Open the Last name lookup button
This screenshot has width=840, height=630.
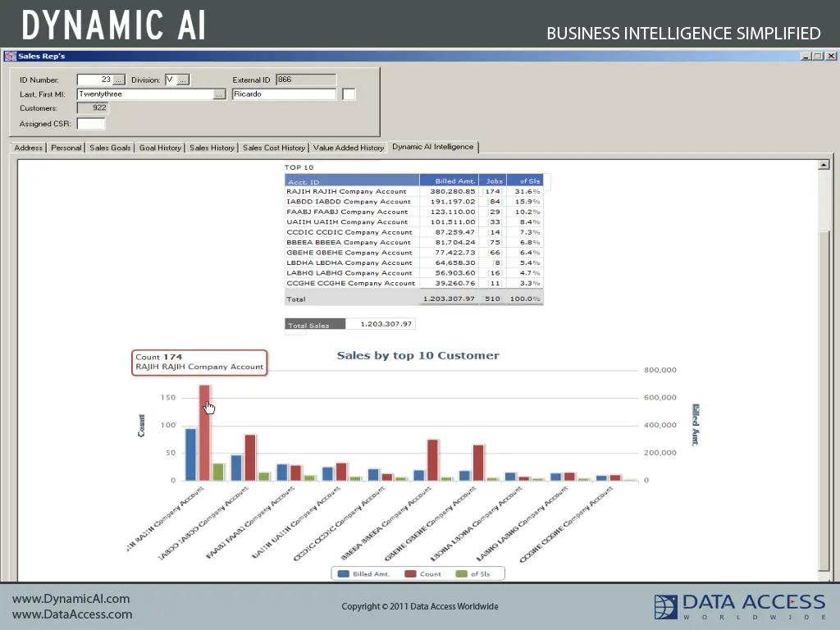point(219,94)
